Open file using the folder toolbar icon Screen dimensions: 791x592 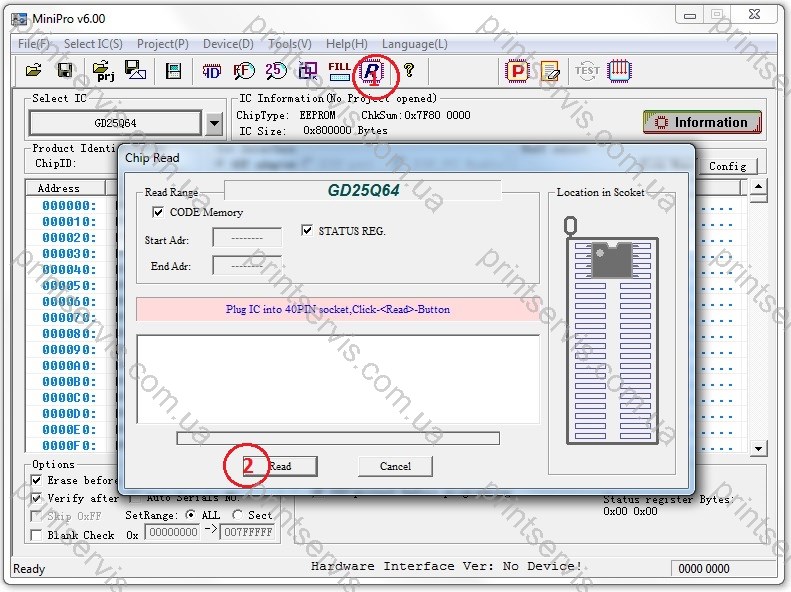[x=34, y=70]
